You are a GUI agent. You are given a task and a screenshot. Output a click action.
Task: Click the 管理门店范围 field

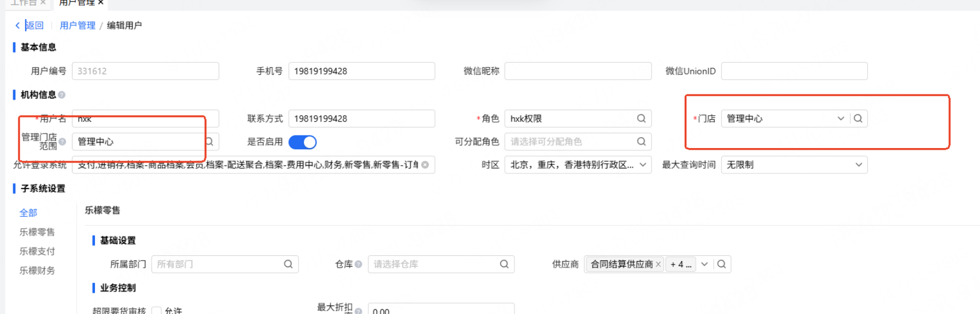(146, 141)
